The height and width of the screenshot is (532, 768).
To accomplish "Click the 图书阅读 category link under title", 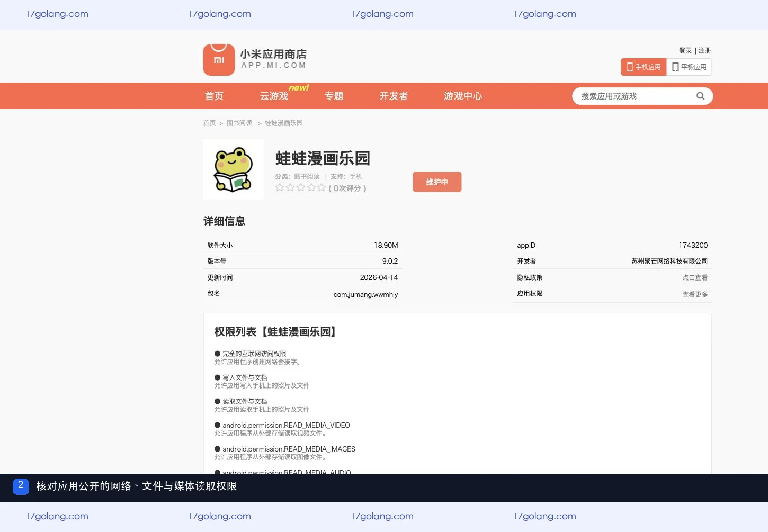I will coord(307,176).
